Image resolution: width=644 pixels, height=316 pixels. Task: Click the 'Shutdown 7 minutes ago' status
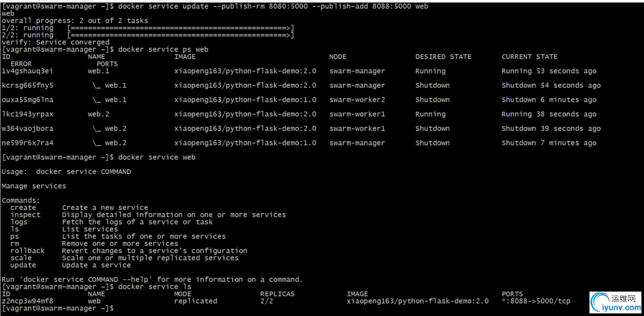(549, 143)
